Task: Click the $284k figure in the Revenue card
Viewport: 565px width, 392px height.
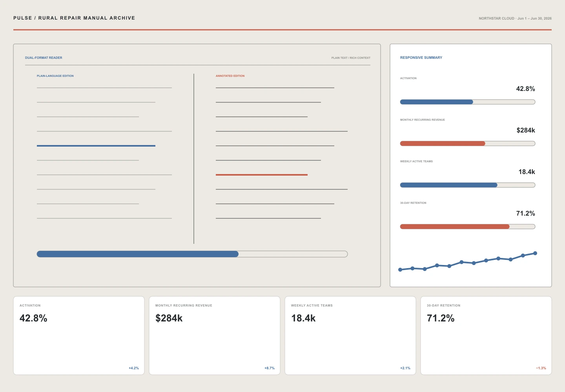Action: coord(169,318)
